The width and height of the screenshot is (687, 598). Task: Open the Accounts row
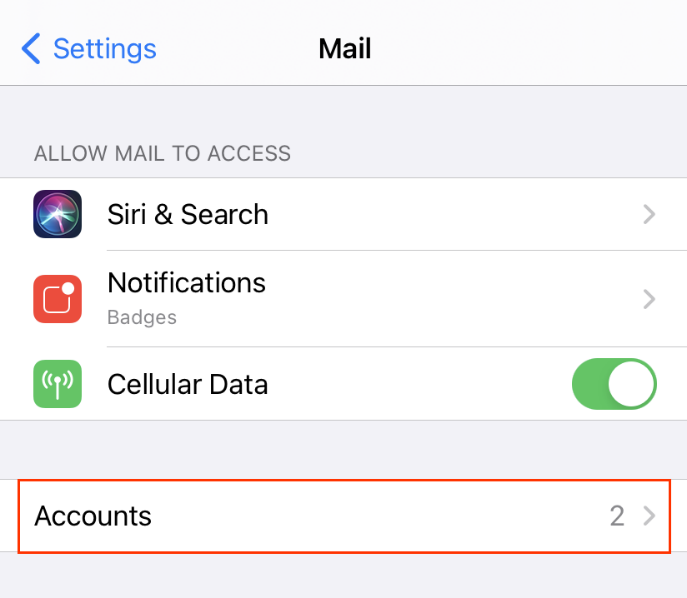coord(344,516)
